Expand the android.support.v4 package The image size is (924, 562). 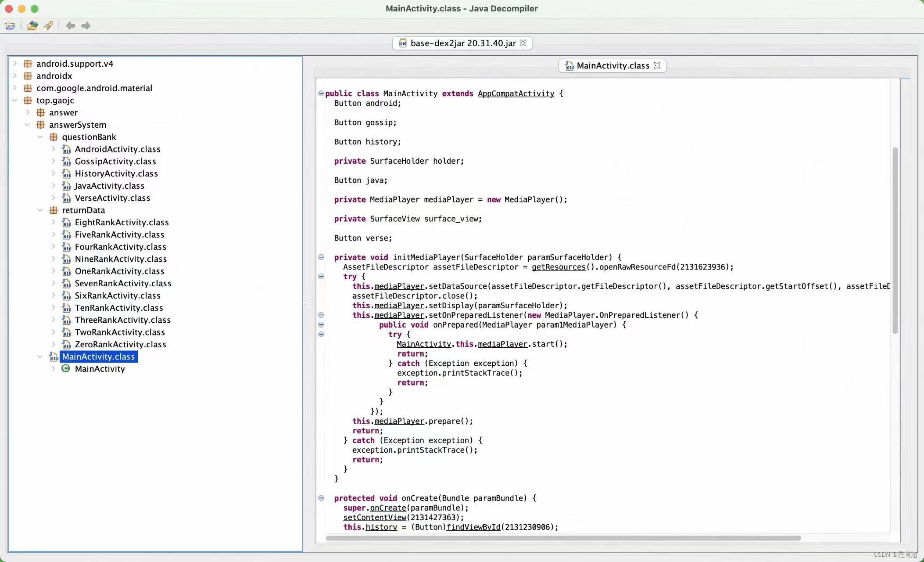click(x=15, y=64)
